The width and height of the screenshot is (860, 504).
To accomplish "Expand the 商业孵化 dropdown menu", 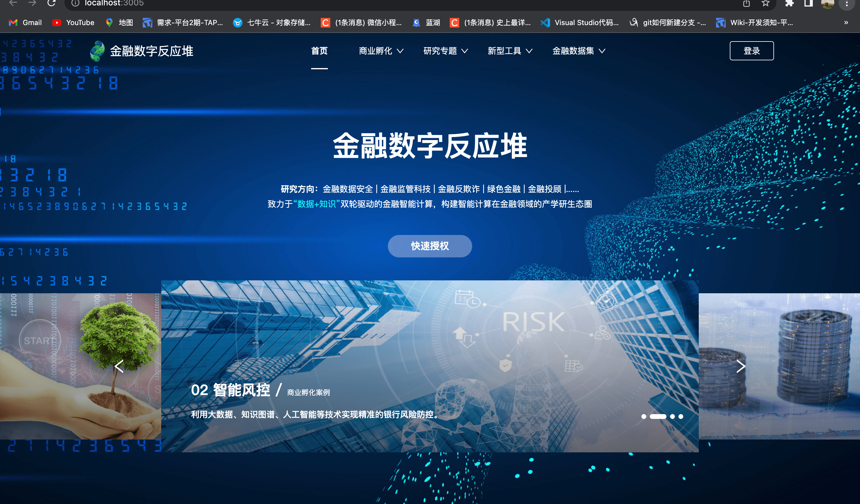I will (381, 50).
